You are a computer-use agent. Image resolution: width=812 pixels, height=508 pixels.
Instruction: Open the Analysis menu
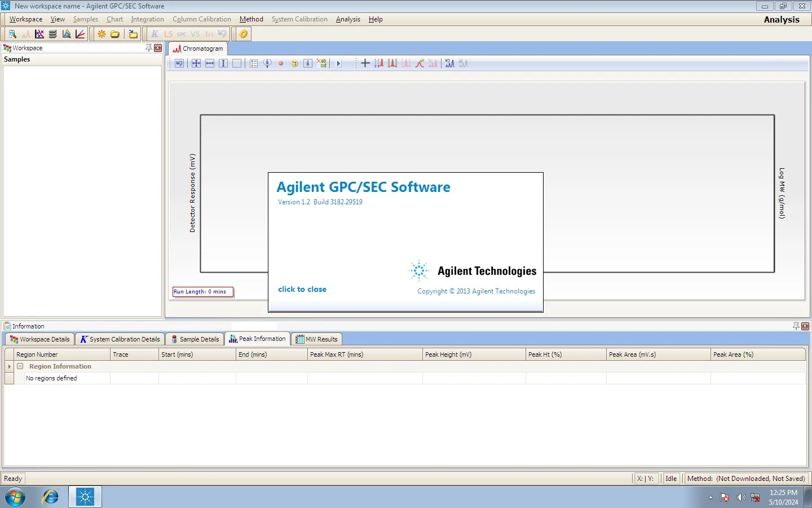(x=348, y=19)
